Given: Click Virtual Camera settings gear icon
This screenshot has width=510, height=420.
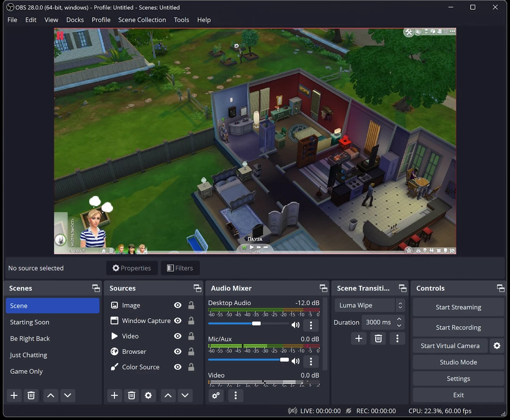Looking at the screenshot, I should 497,346.
